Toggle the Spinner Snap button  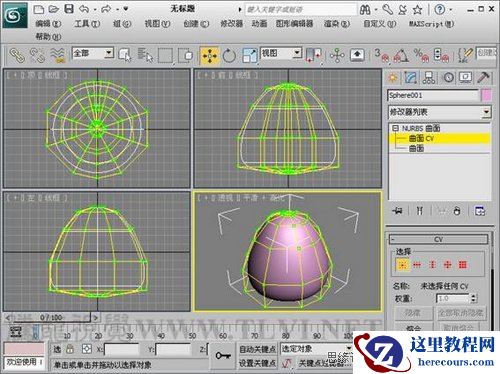coord(441,56)
